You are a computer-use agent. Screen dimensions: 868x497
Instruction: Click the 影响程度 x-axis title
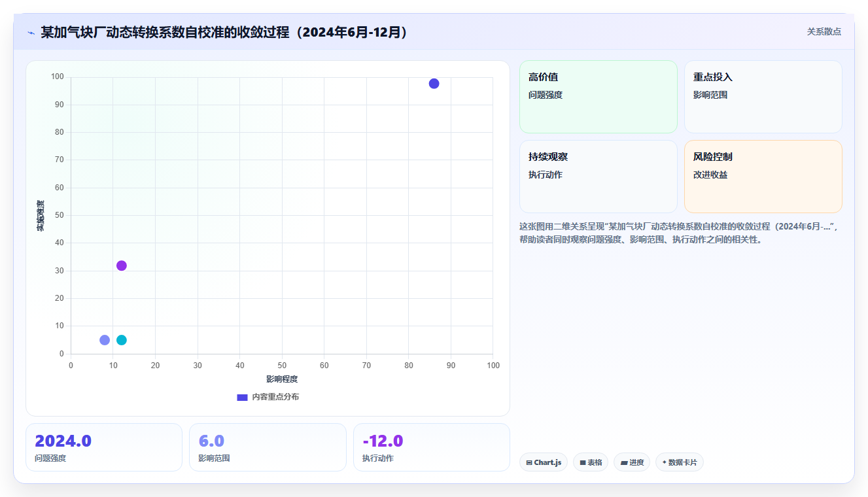click(282, 379)
